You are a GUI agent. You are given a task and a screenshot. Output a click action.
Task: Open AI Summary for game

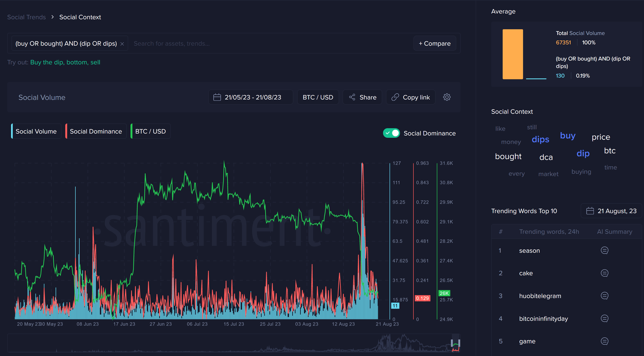(604, 341)
